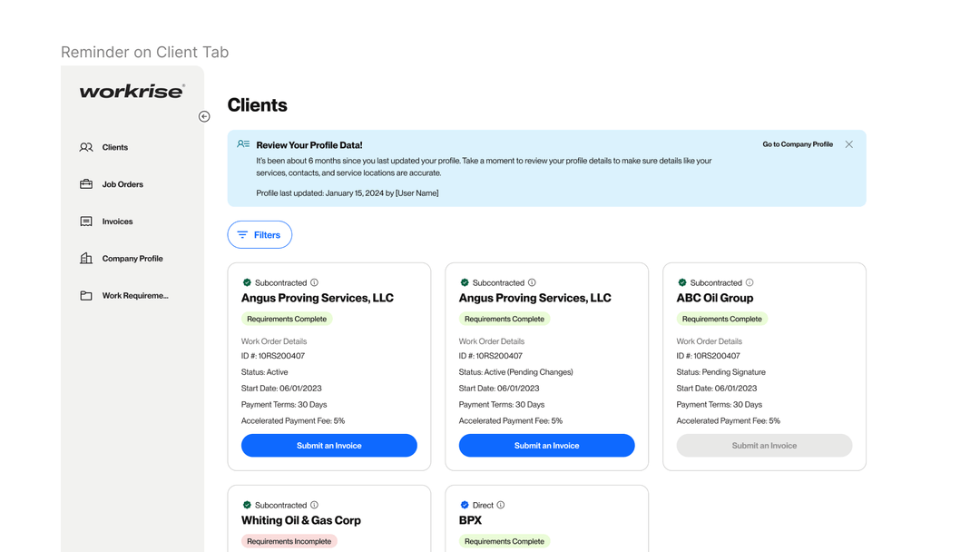Click the Work Requirements folder icon
Viewport: 980px width, 552px height.
(86, 296)
